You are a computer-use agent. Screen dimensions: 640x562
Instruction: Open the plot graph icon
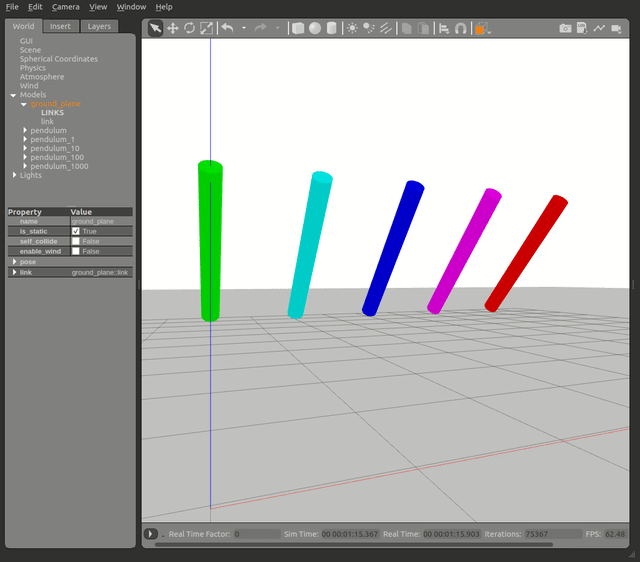coord(599,28)
